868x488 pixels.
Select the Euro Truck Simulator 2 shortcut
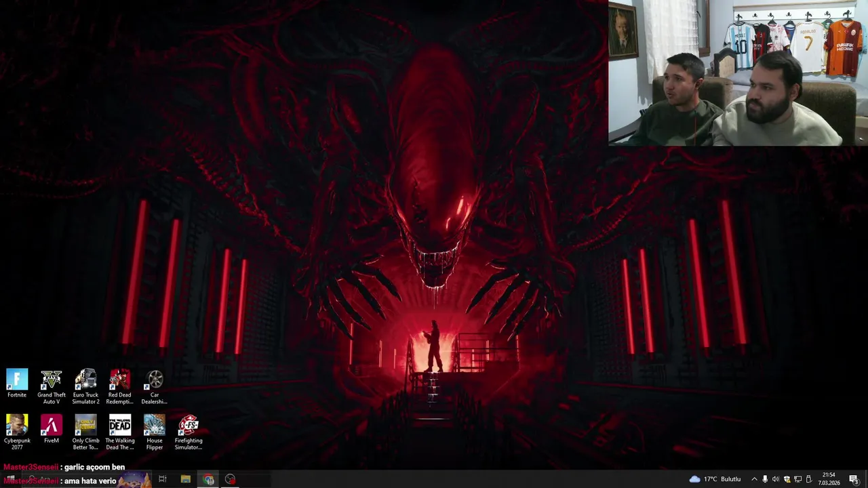[x=85, y=387]
